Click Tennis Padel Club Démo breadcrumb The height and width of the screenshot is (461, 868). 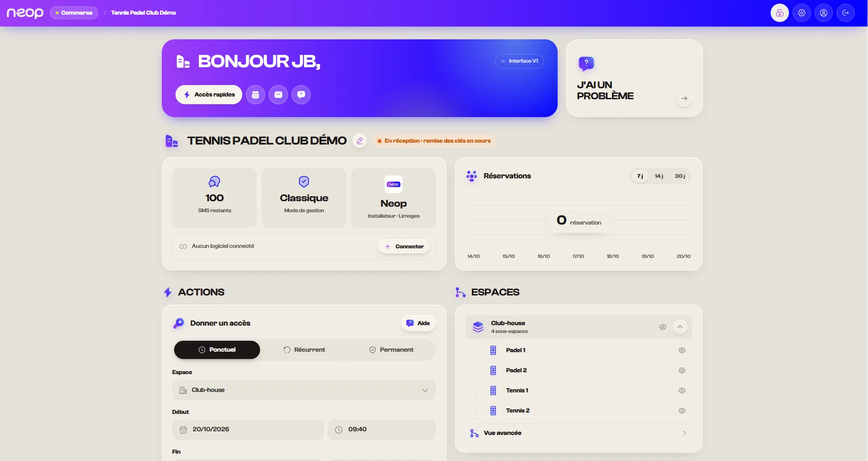point(144,13)
